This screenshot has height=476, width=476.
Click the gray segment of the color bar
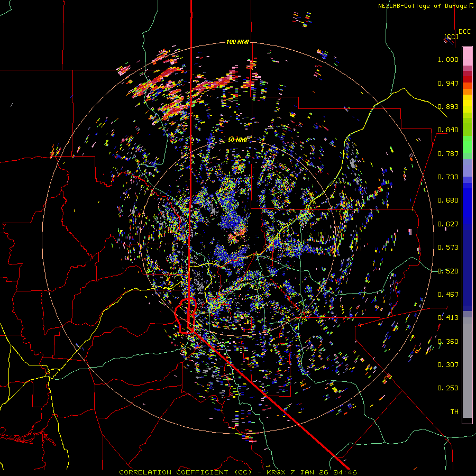467,368
